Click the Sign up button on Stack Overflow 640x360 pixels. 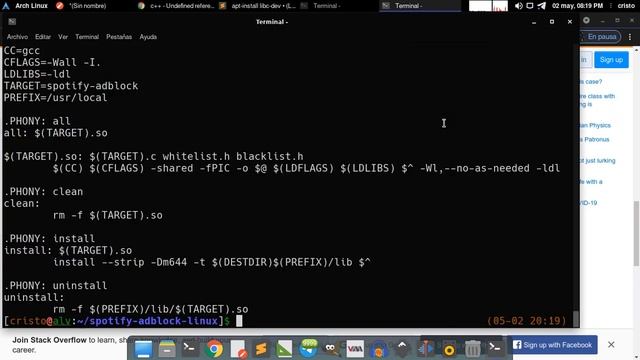point(611,60)
